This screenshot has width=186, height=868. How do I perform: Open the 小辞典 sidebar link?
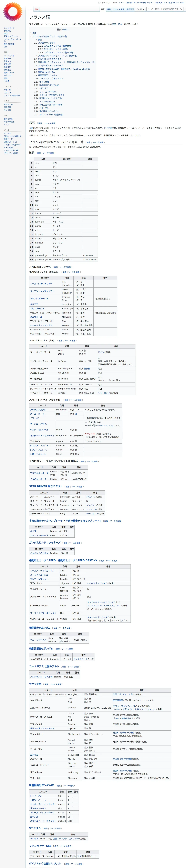coord(6,81)
